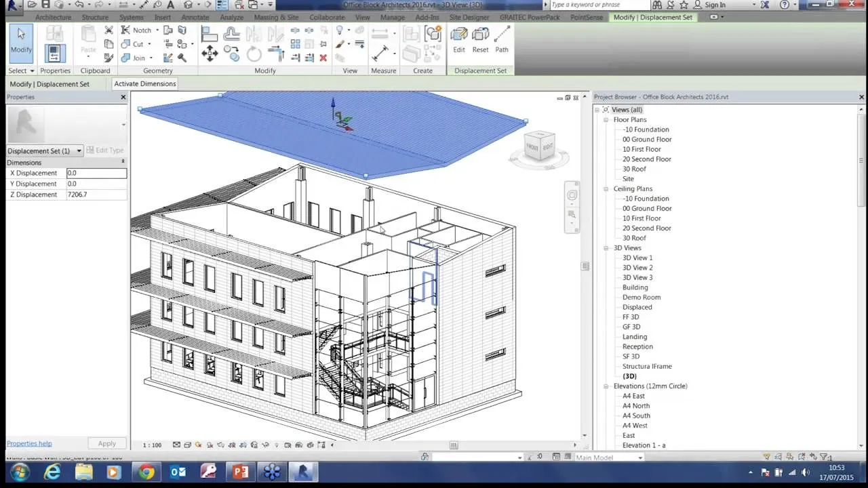
Task: Select the Align tool icon
Action: point(209,34)
